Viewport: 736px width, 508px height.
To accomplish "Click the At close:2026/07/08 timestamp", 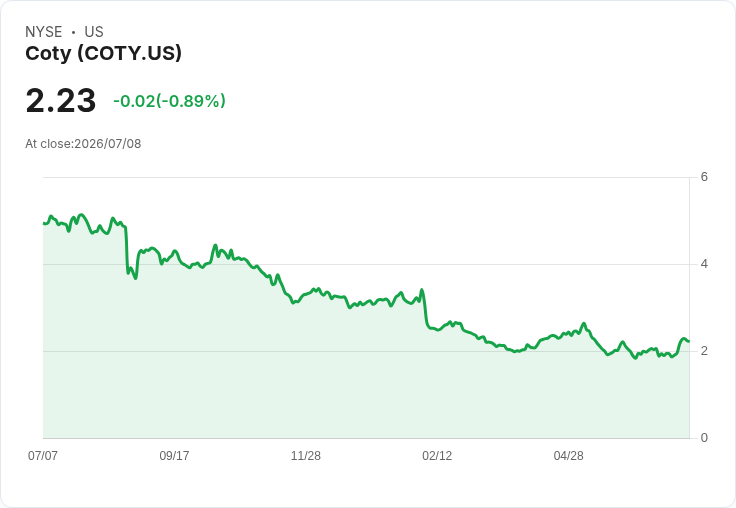I will [x=83, y=144].
